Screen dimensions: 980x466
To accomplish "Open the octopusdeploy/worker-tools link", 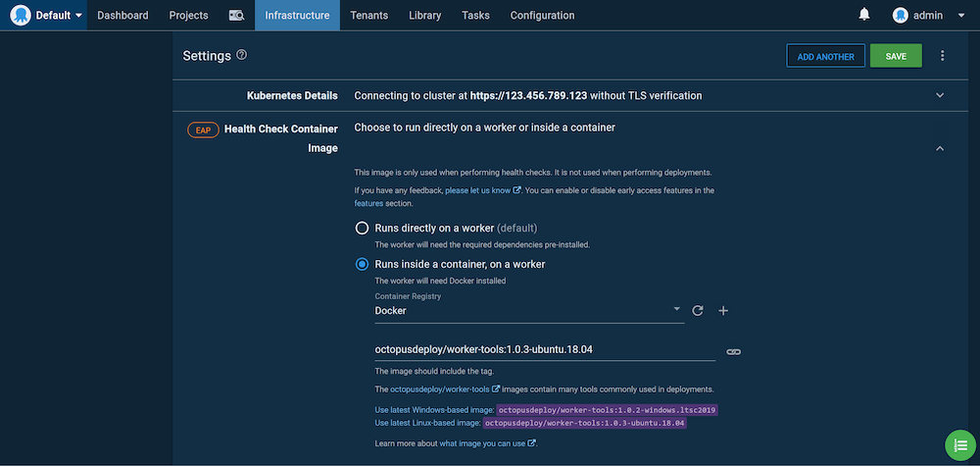I will [439, 389].
